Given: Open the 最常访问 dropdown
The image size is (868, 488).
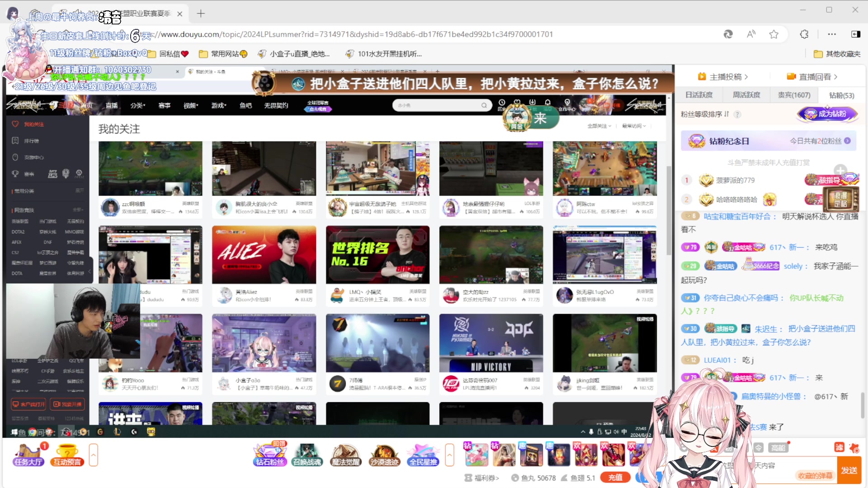Looking at the screenshot, I should point(634,126).
